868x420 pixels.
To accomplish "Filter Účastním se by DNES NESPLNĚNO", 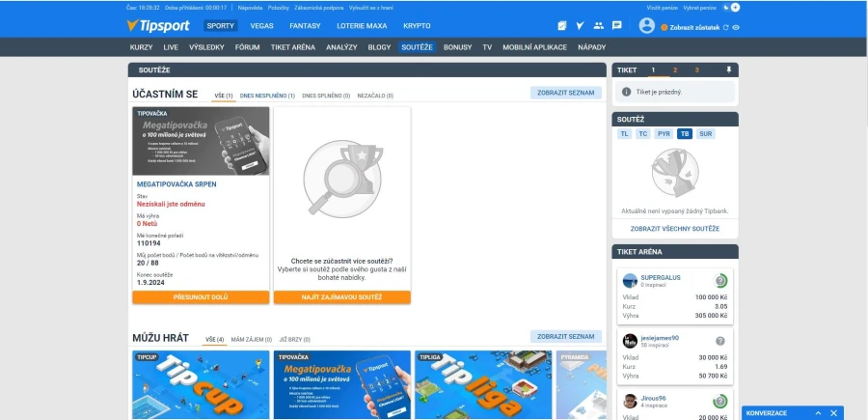I will pos(267,96).
